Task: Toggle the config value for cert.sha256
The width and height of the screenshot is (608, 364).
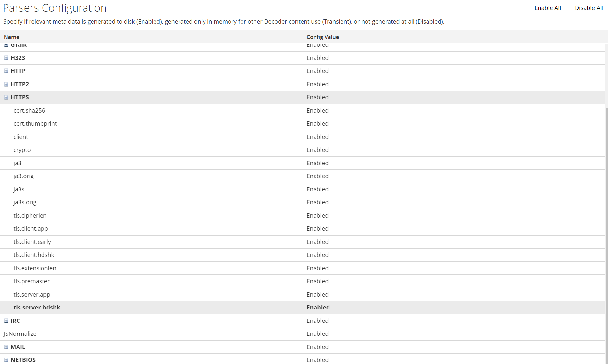Action: (317, 110)
